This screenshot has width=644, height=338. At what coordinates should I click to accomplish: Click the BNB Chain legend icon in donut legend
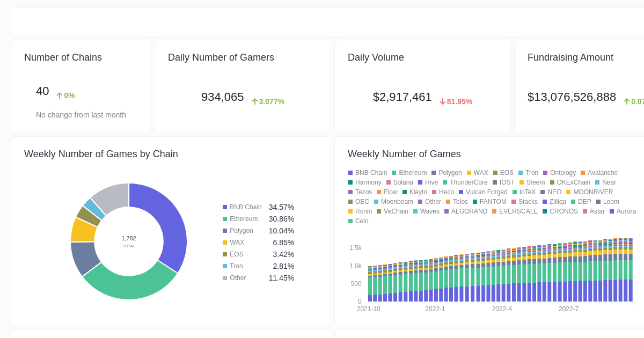point(224,207)
